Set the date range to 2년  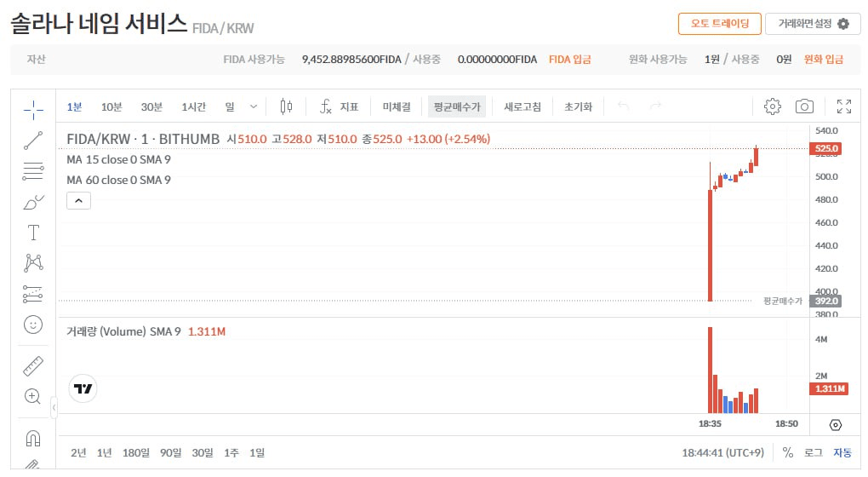78,452
